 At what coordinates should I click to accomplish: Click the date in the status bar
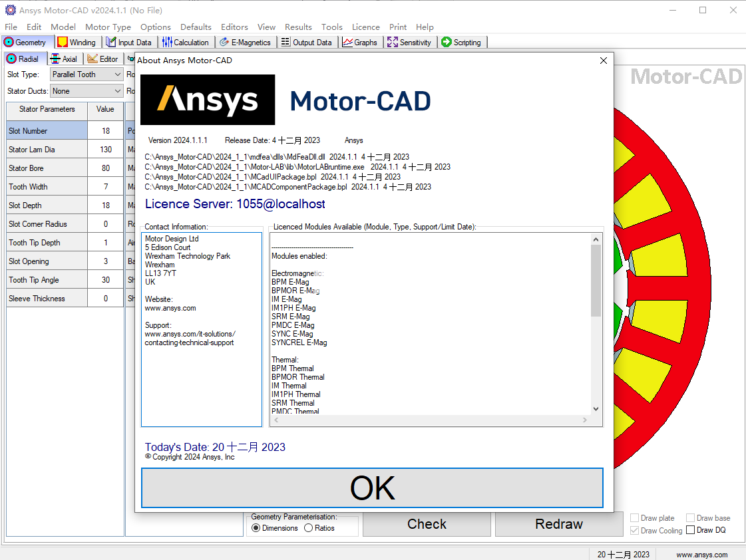tap(624, 554)
